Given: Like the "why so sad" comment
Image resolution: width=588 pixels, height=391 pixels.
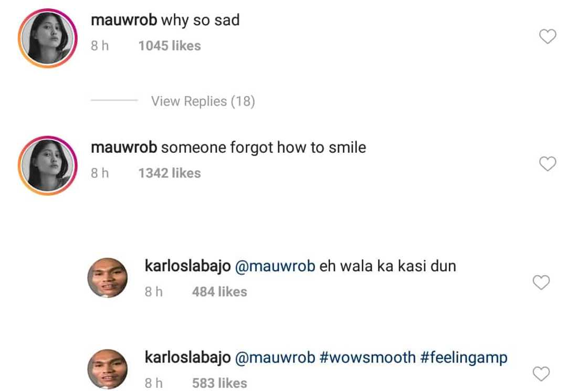Looking at the screenshot, I should (548, 36).
